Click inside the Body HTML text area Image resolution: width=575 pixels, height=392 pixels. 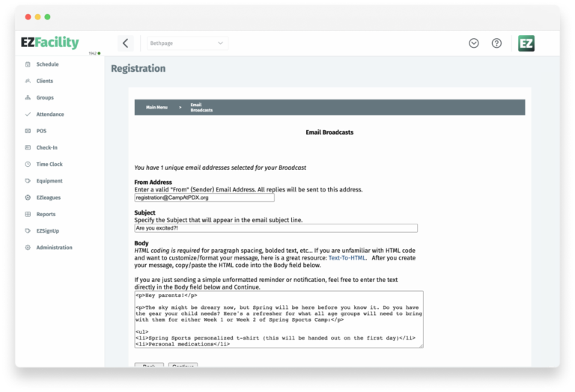pyautogui.click(x=277, y=319)
